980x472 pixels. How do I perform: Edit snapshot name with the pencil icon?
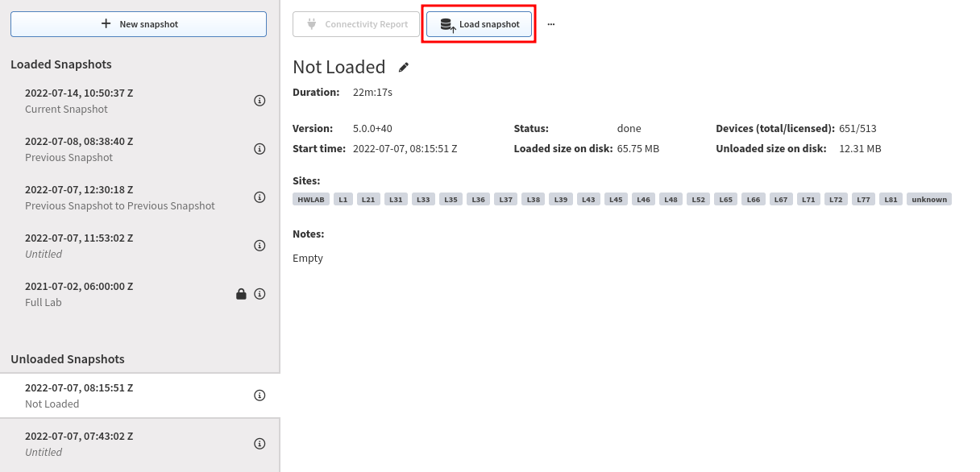(x=404, y=67)
